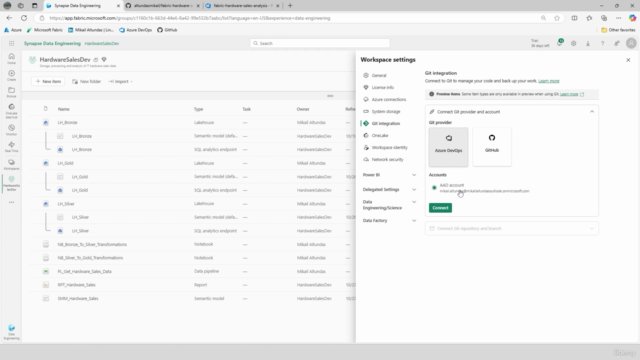Open the Learn more link under Git integration
The width and height of the screenshot is (640, 360).
click(x=549, y=81)
